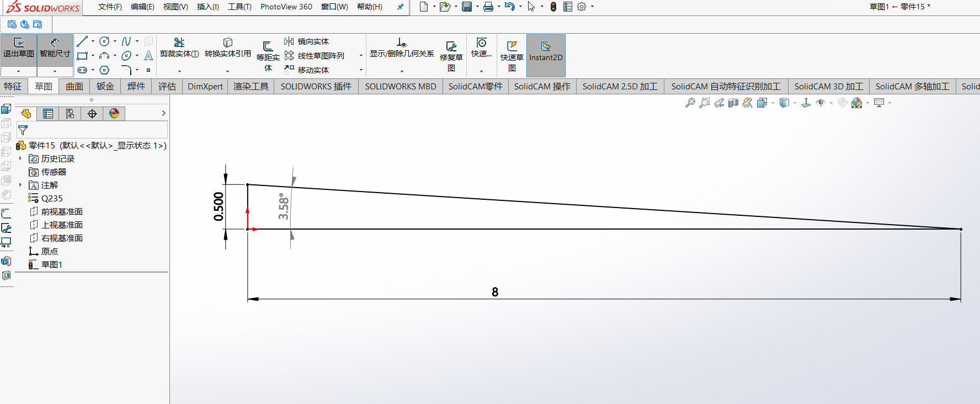Open the PropertyManager tab
This screenshot has width=980, height=404.
click(48, 114)
